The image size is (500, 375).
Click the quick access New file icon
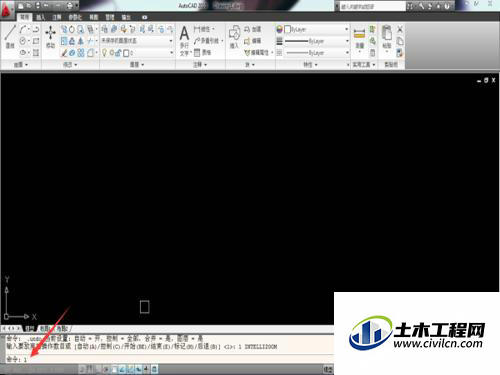(x=21, y=6)
